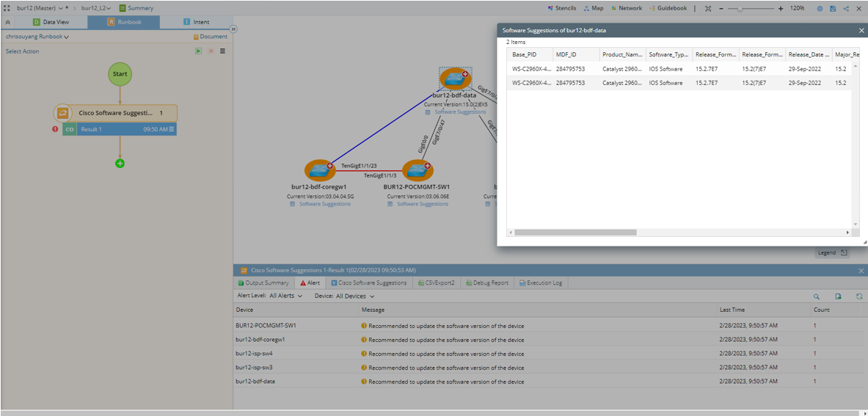Open the bur12 (Master) dropdown

(x=40, y=8)
